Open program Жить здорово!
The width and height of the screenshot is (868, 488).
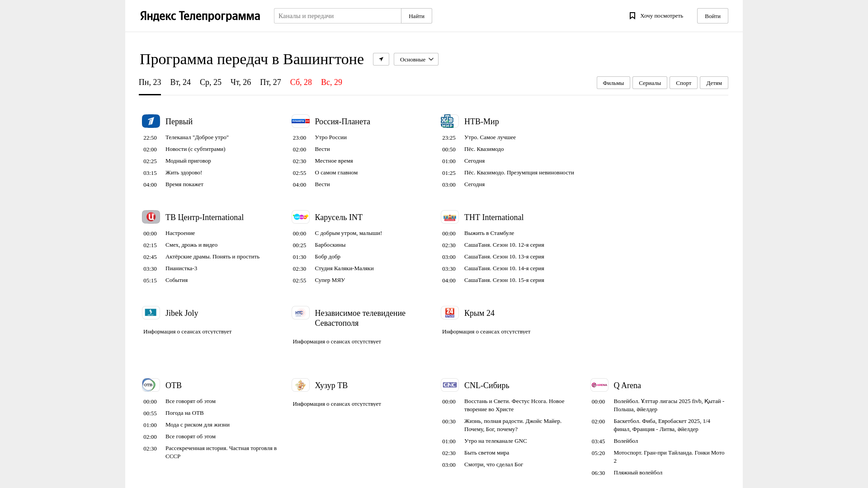pyautogui.click(x=184, y=173)
